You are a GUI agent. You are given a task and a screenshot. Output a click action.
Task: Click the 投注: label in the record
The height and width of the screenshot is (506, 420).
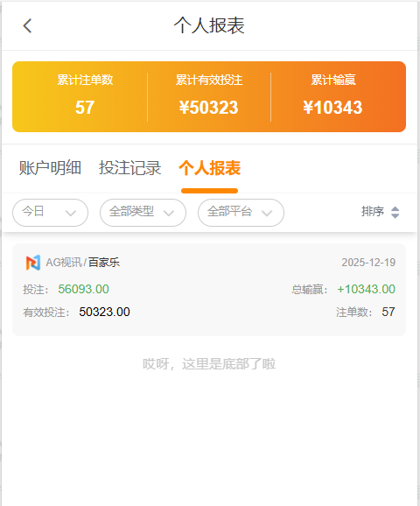[x=36, y=290]
